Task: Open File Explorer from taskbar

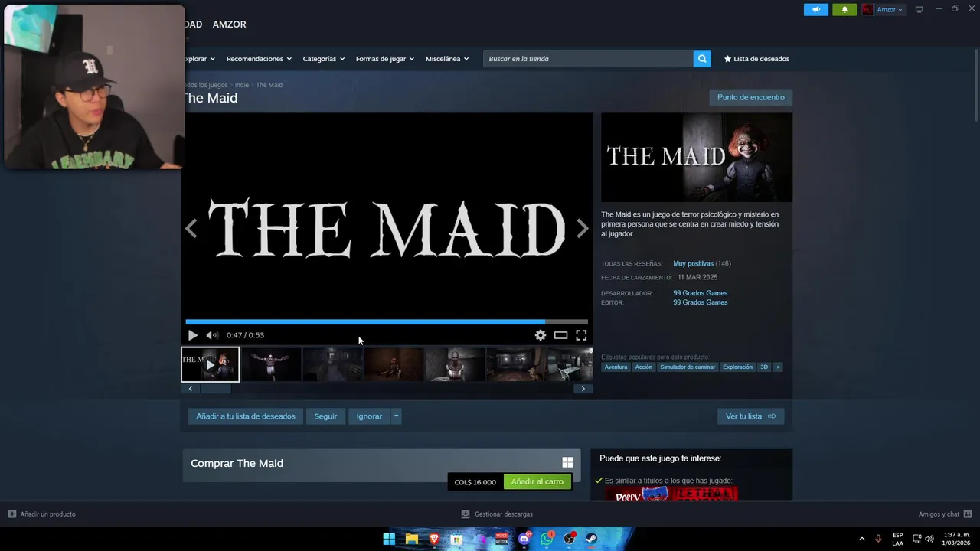Action: tap(412, 539)
